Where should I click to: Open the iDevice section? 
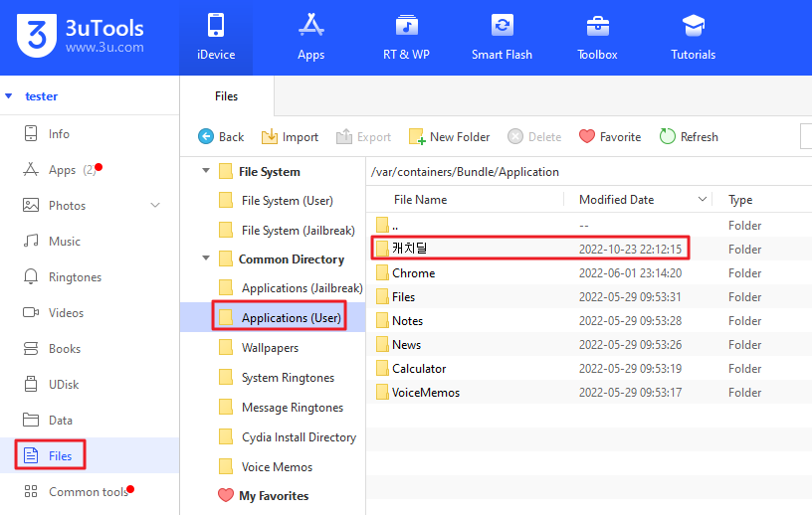point(216,37)
